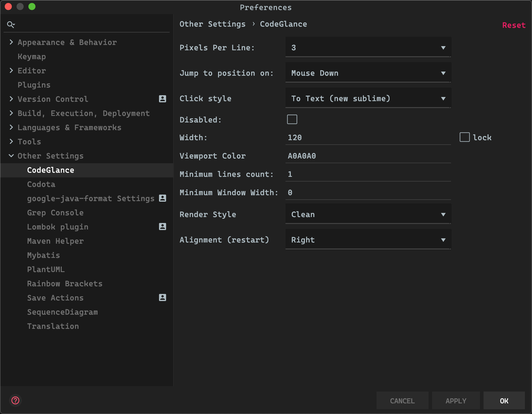Click the Viewport Color field

pos(368,156)
